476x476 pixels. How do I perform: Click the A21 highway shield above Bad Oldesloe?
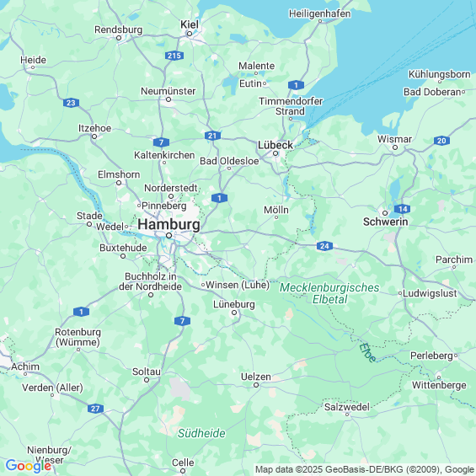(212, 136)
